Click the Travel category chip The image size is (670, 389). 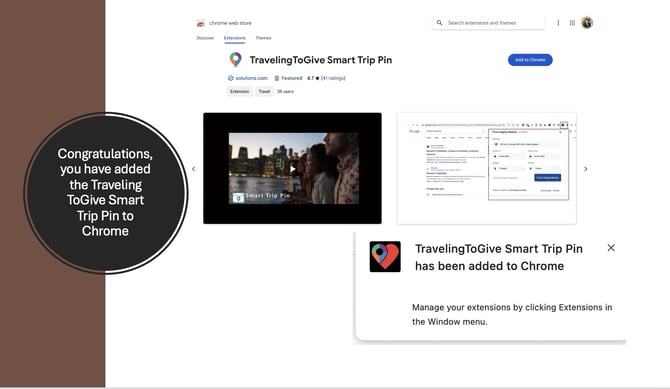click(264, 91)
